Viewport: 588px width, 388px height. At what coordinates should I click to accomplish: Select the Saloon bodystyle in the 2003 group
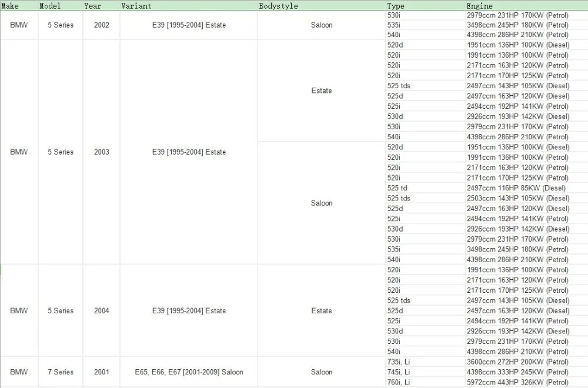tap(322, 203)
